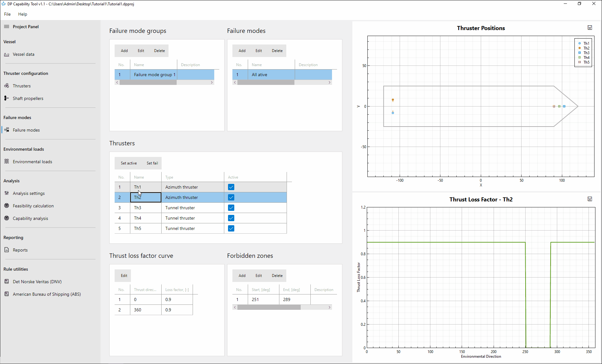602x364 pixels.
Task: Uncheck Active checkbox for Th1
Action: coord(231,187)
